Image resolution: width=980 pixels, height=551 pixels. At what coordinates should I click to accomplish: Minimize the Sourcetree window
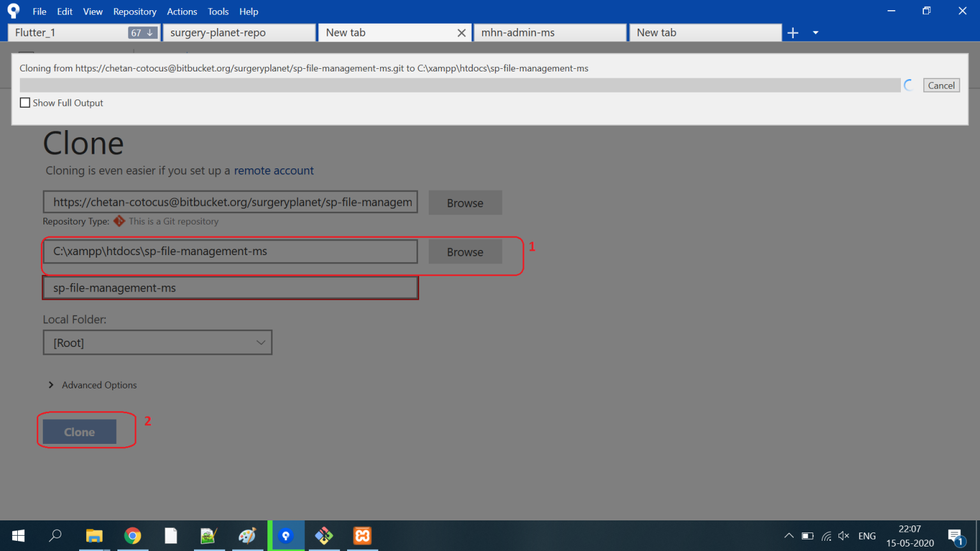tap(891, 11)
